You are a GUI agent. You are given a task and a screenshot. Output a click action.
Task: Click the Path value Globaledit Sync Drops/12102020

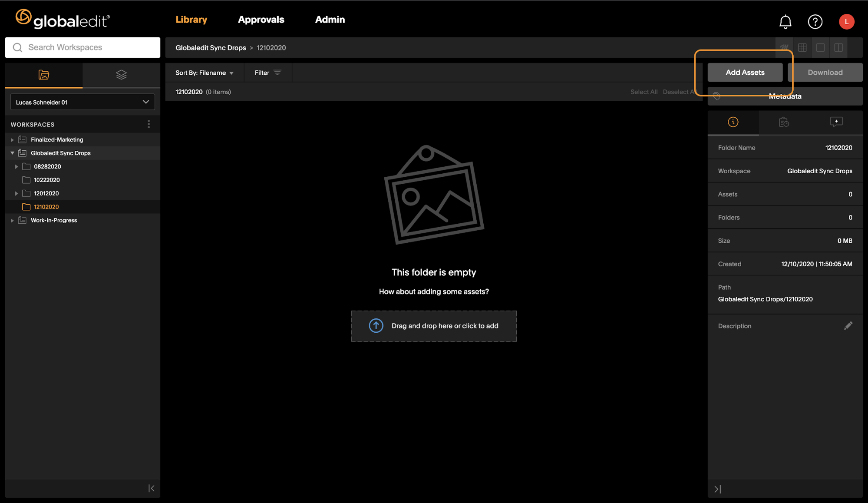coord(765,299)
